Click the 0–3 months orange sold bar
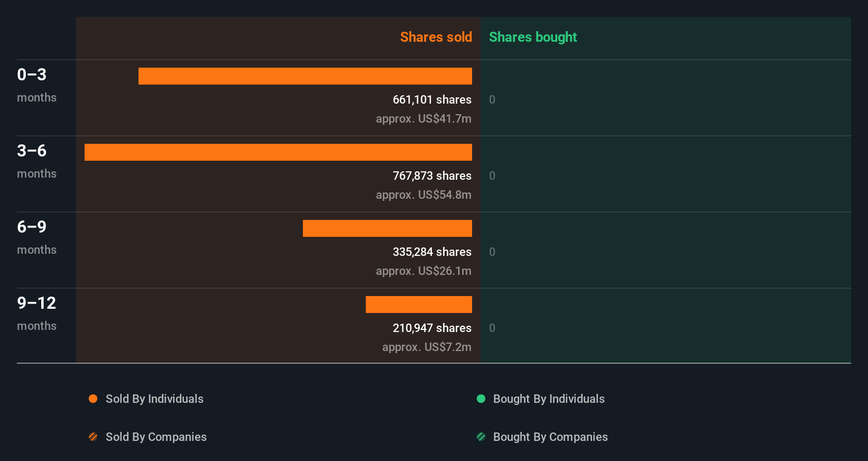This screenshot has width=868, height=461. [x=305, y=76]
